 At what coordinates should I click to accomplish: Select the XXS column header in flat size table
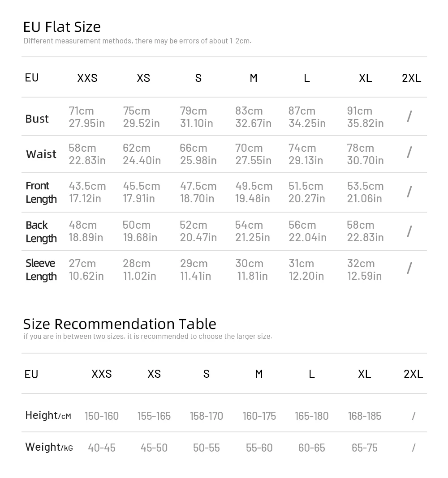(87, 78)
